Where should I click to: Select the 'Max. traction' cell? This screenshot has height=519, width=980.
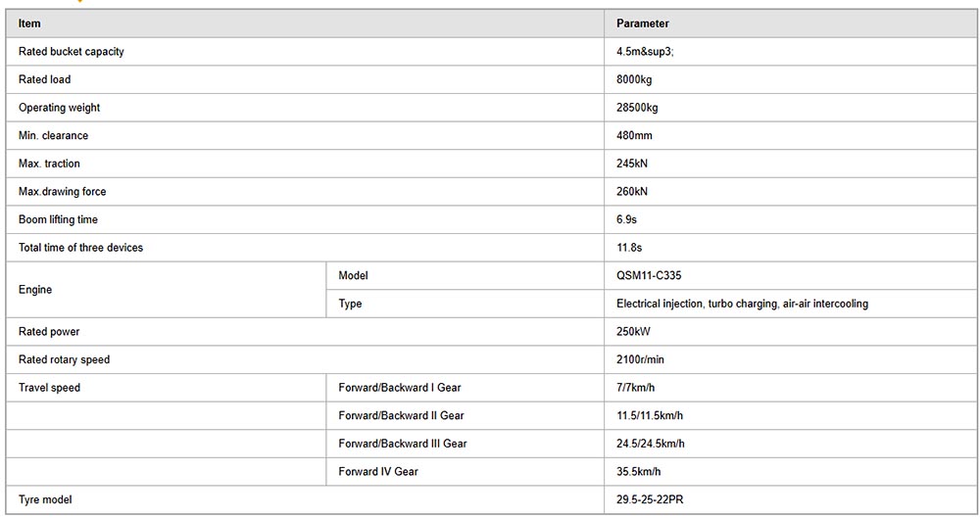point(50,164)
